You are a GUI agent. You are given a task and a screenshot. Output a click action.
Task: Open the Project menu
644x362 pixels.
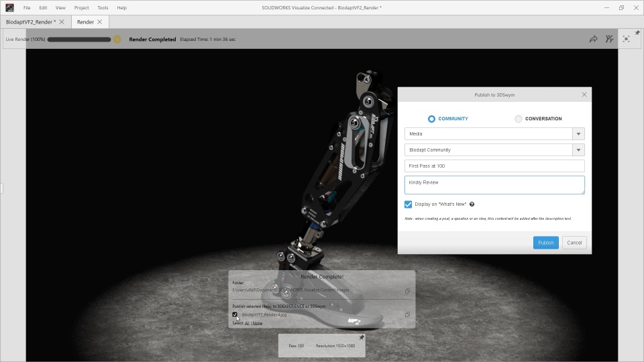pyautogui.click(x=81, y=7)
